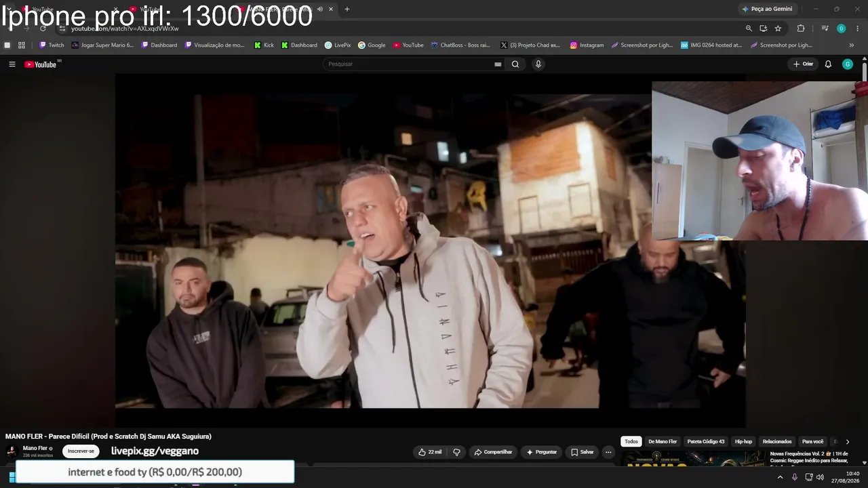Viewport: 868px width, 488px height.
Task: Open the LivePix bookmark
Action: point(338,45)
